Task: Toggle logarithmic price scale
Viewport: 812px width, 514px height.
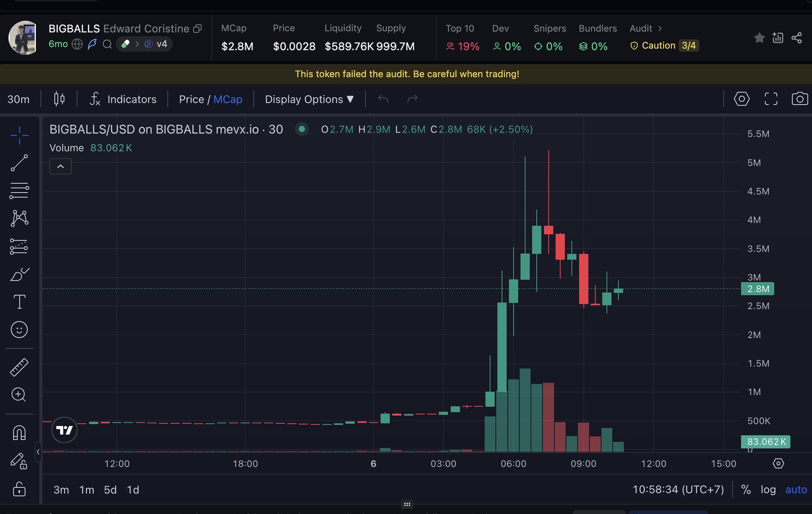Action: (768, 489)
